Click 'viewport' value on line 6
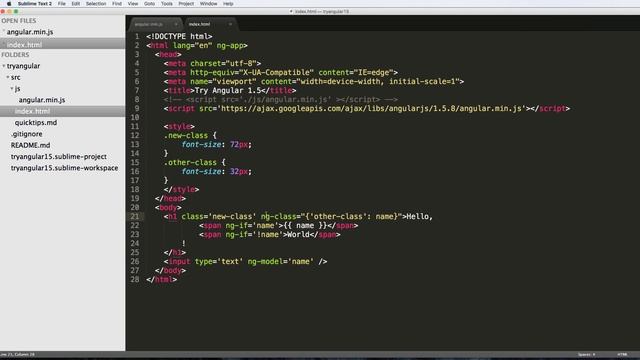Image resolution: width=640 pixels, height=360 pixels. point(234,82)
